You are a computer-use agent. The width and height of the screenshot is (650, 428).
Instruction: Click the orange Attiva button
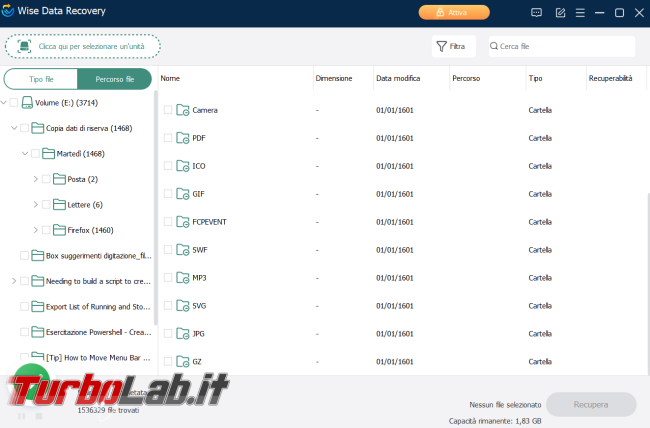coord(454,12)
